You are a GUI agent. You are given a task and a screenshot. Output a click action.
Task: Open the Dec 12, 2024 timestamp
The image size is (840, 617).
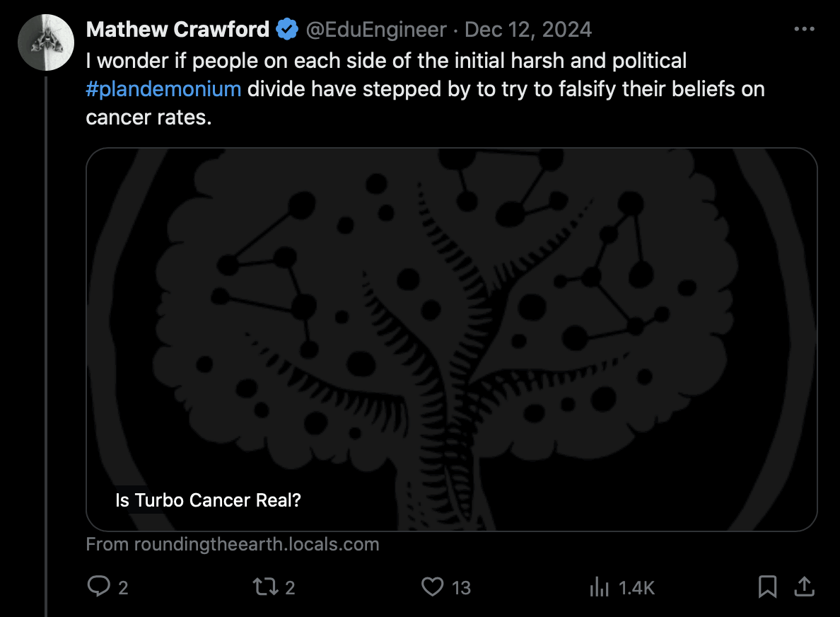528,30
